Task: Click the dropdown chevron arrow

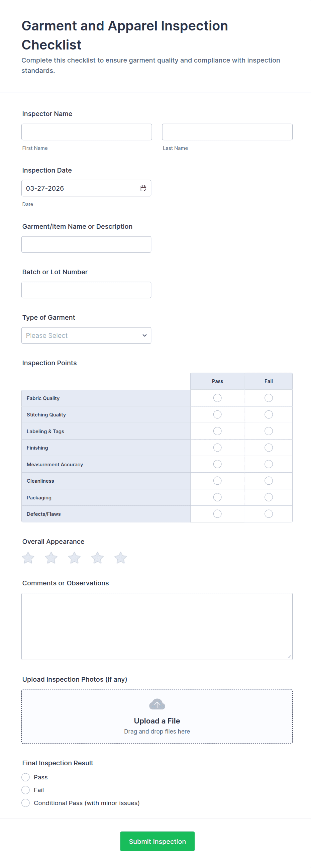Action: 144,335
